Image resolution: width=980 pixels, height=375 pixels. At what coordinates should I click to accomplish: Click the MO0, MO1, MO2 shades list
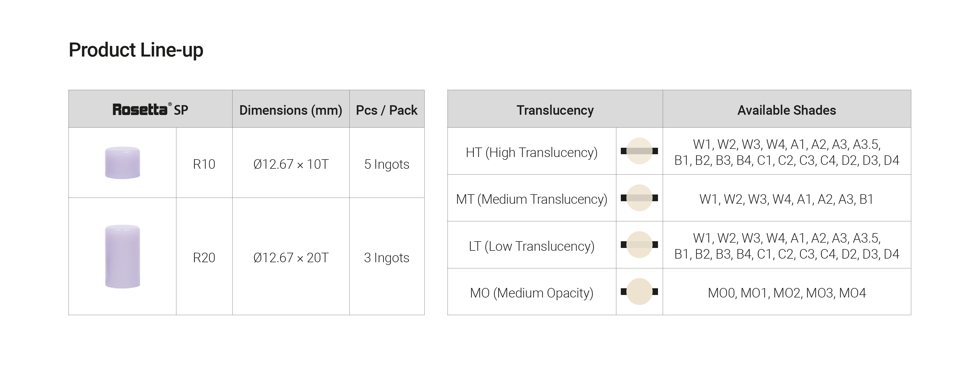pos(786,293)
